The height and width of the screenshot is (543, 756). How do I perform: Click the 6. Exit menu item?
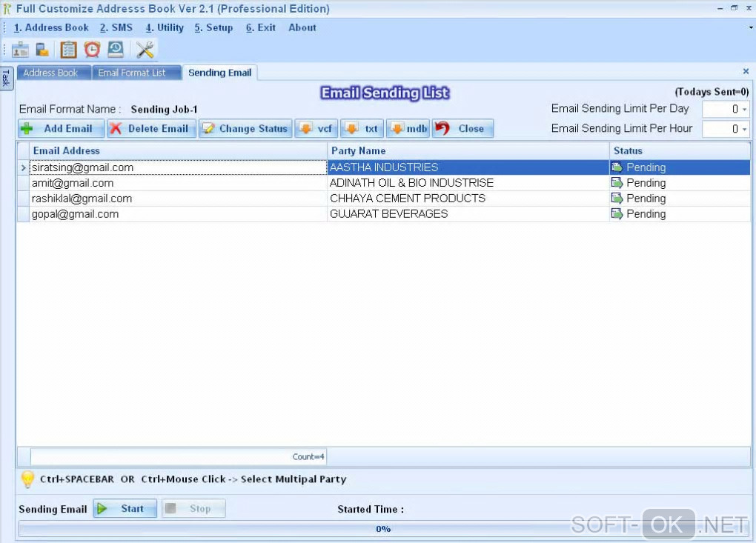(261, 27)
